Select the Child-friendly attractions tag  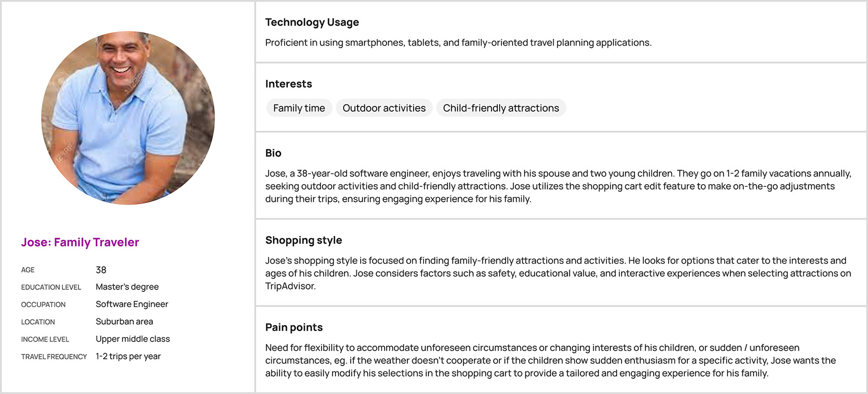pyautogui.click(x=501, y=108)
